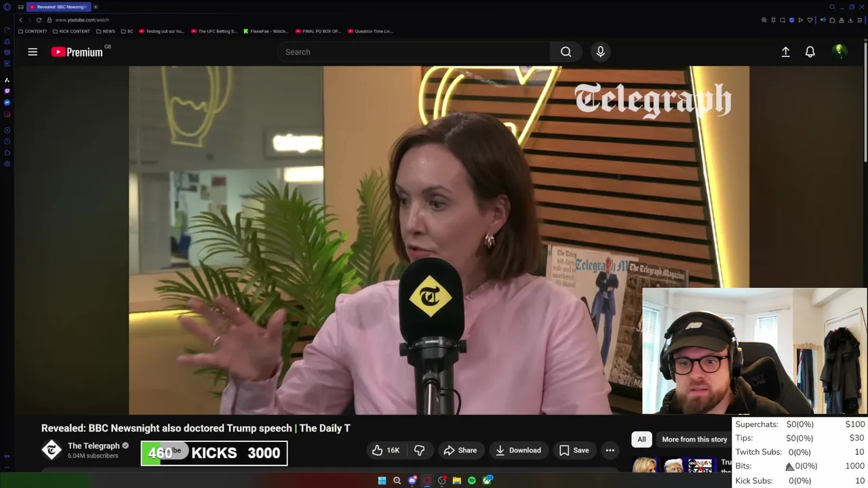Open the KICK CONTENT bookmarks folder
Screen dimensions: 868x488
[71, 31]
